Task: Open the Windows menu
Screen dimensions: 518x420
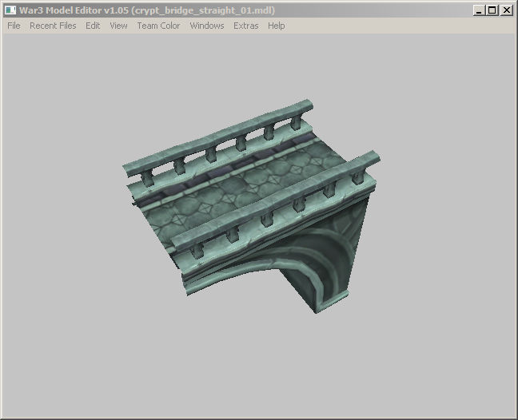Action: pyautogui.click(x=207, y=26)
